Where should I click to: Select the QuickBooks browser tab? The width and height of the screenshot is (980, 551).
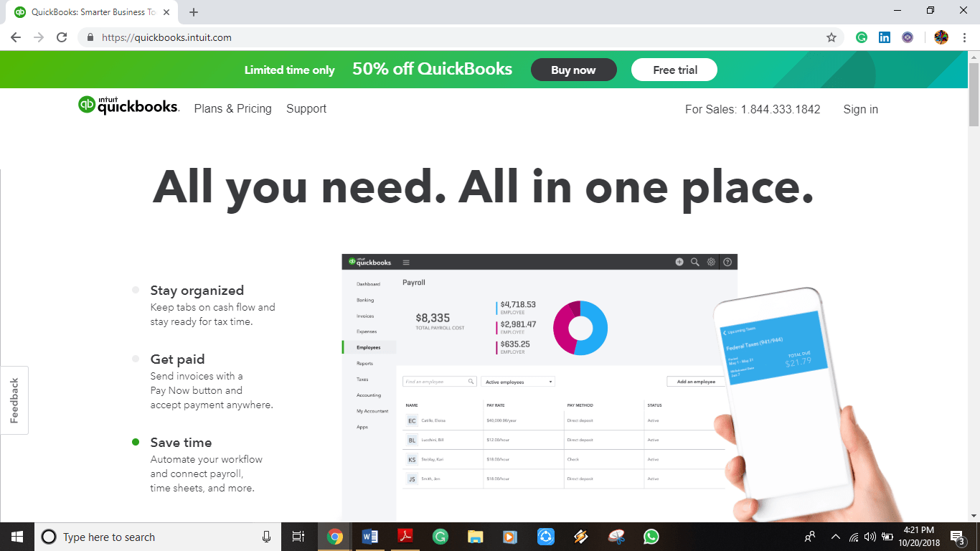[92, 12]
